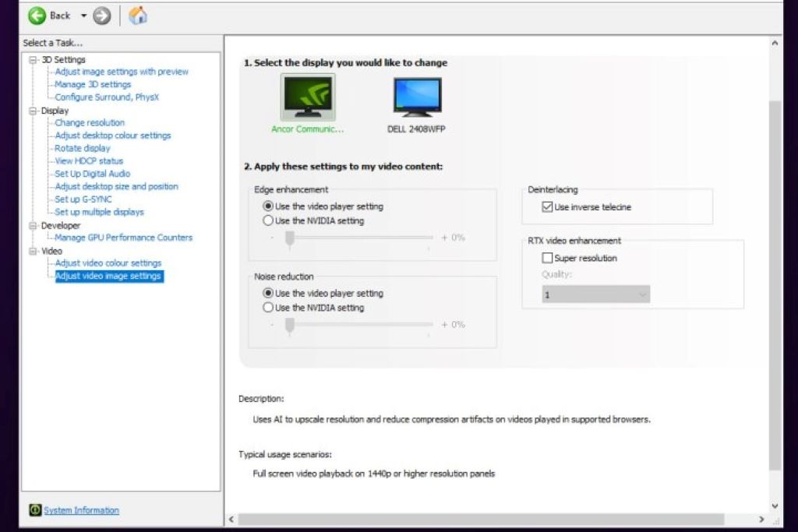Open the forward navigation dropdown arrow
Viewport: 798px width, 532px height.
click(83, 15)
